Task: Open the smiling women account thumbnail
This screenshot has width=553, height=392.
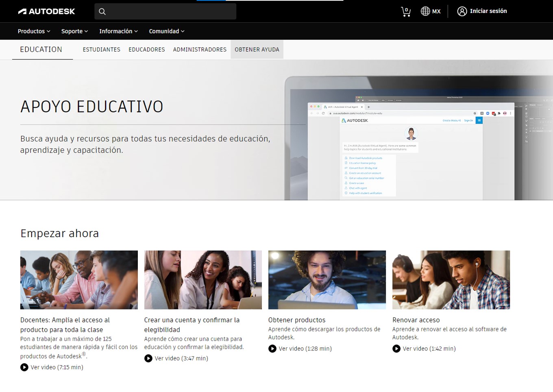Action: (203, 280)
